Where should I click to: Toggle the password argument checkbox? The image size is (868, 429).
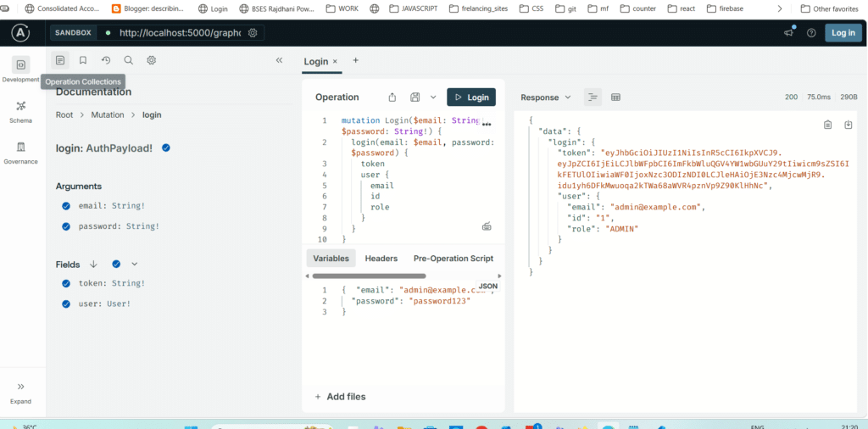(x=66, y=226)
